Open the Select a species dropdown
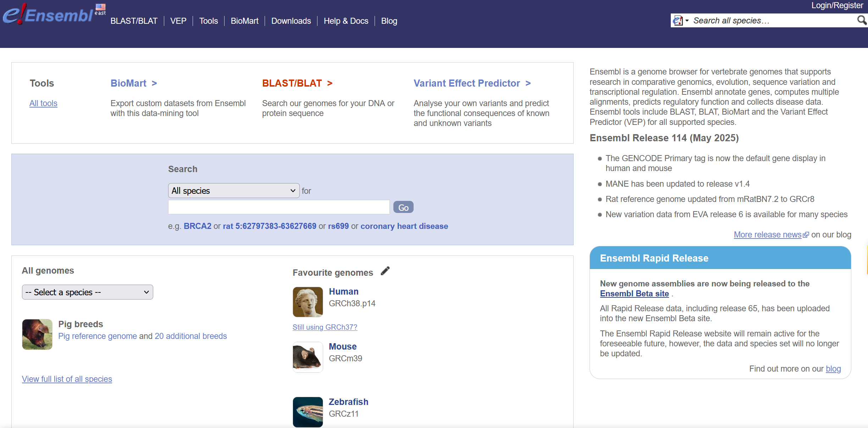The width and height of the screenshot is (868, 428). pos(87,292)
